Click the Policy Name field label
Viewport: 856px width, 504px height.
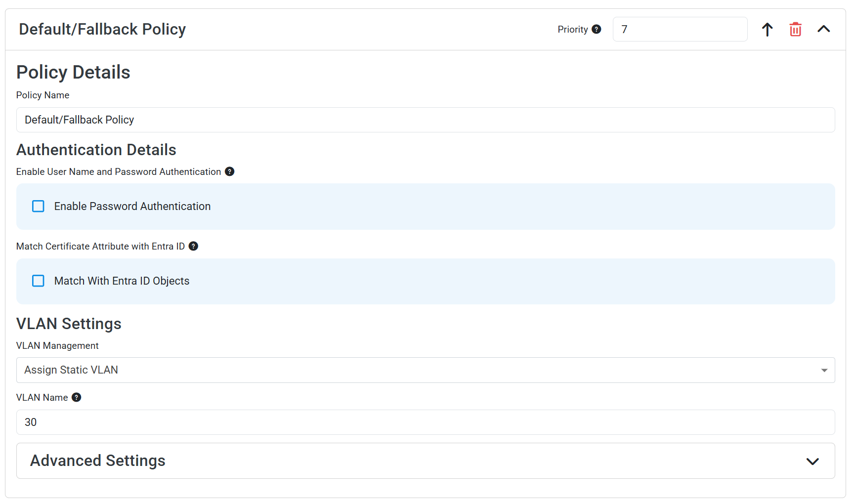pyautogui.click(x=43, y=95)
